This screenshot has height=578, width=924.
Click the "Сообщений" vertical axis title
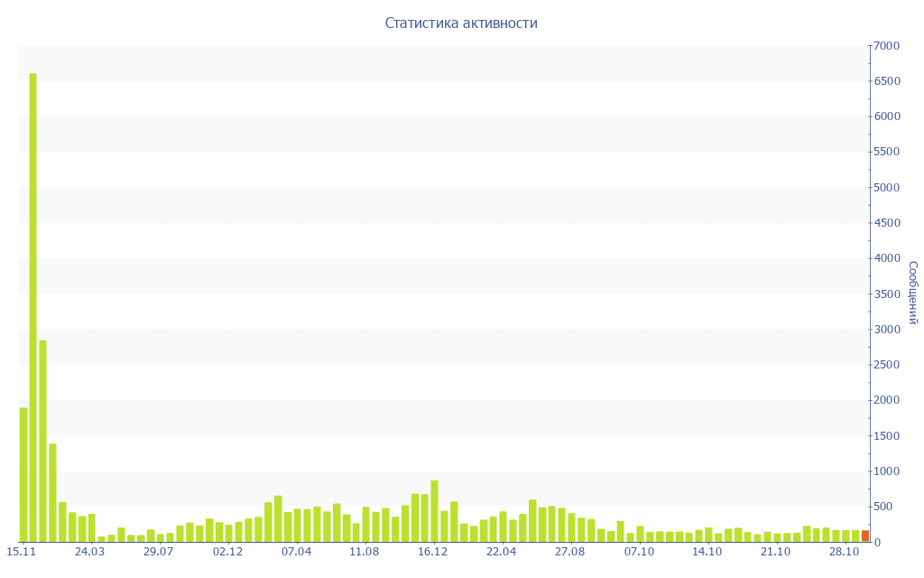point(912,293)
